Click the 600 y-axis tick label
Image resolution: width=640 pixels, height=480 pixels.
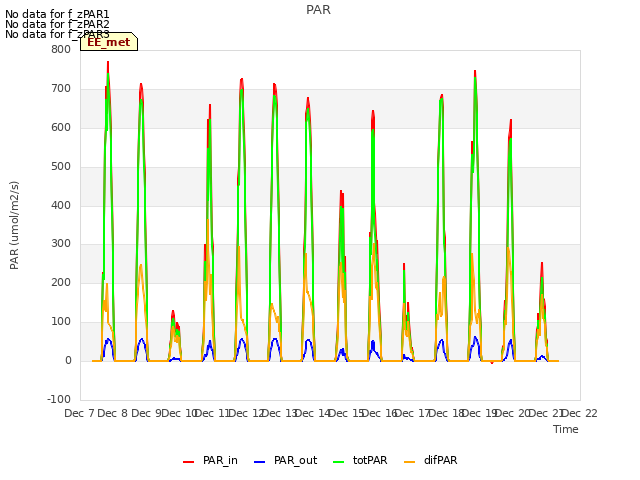61,128
